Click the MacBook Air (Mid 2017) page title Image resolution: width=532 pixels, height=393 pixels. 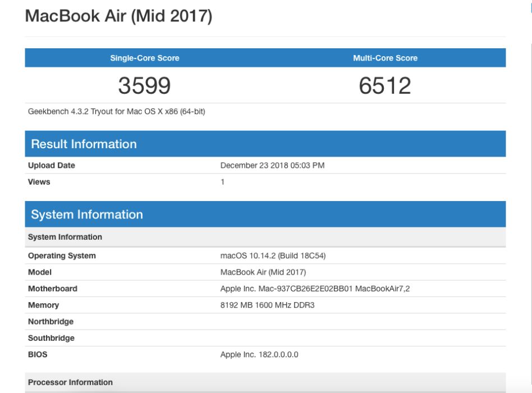coord(119,16)
